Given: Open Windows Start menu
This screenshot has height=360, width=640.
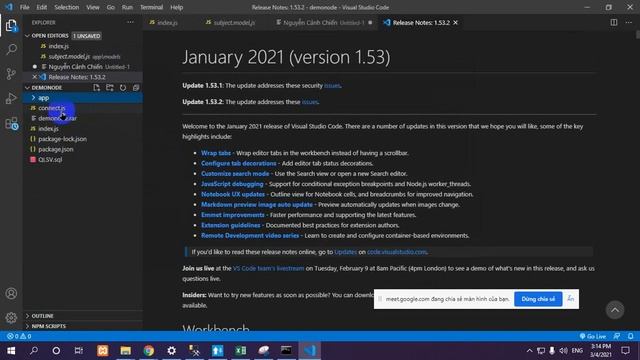Looking at the screenshot, I should coord(11,351).
